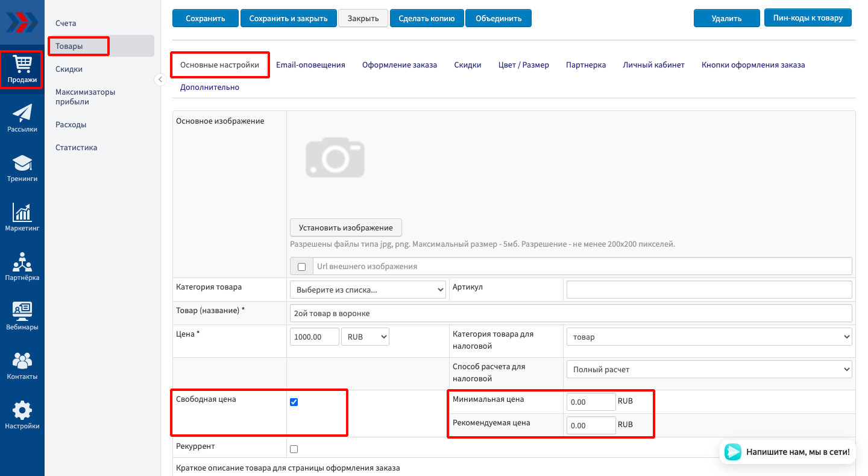Viewport: 868px width, 476px height.
Task: Open Рассылки paper plane icon
Action: click(22, 118)
